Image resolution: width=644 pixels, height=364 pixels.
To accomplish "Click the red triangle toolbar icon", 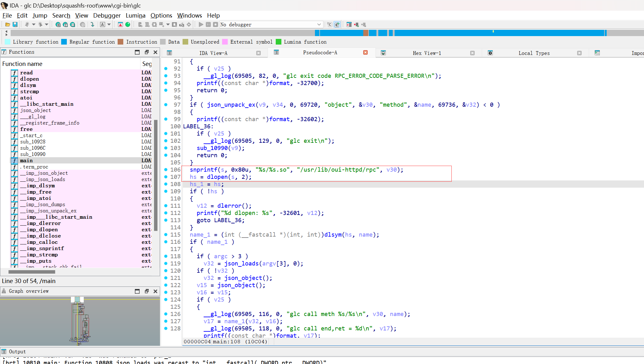I will (x=120, y=24).
